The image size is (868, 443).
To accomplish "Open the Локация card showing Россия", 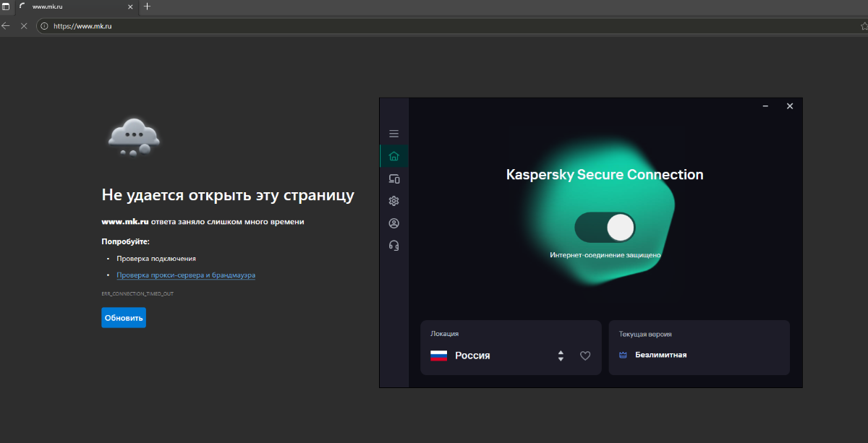I will [x=511, y=348].
